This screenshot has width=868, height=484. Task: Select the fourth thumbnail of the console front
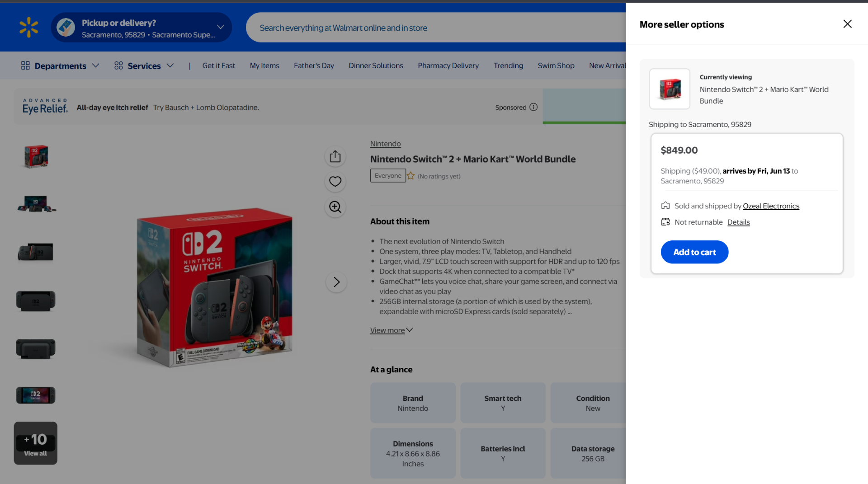36,300
